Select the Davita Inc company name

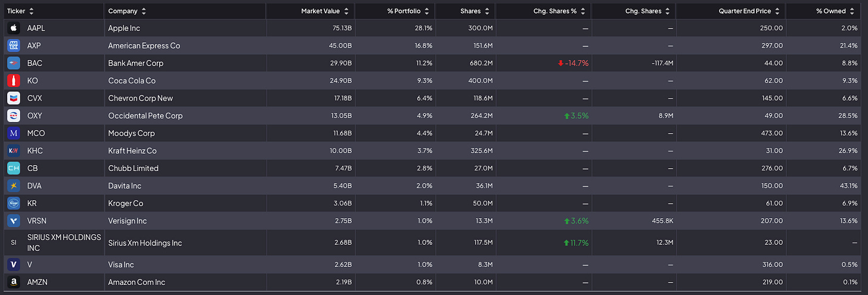pos(125,186)
